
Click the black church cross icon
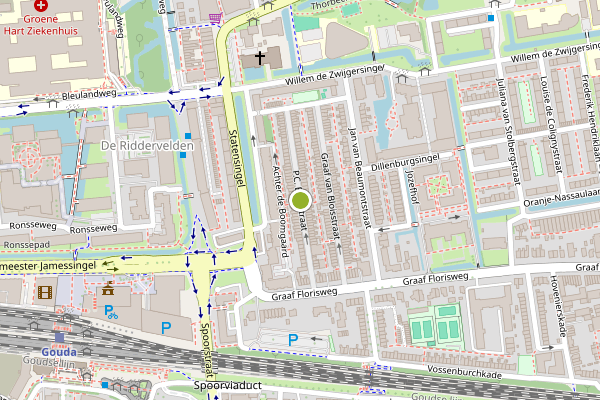(260, 58)
